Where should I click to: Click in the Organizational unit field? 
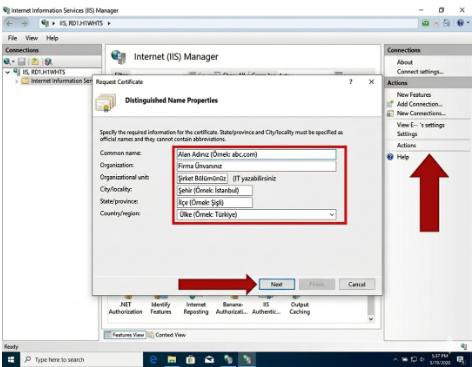click(x=202, y=178)
